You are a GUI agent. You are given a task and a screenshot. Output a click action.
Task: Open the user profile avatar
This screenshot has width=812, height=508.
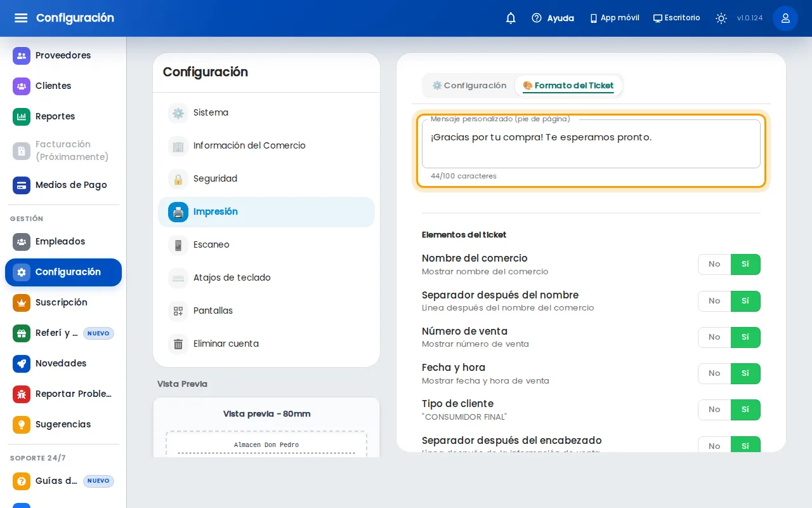(785, 18)
